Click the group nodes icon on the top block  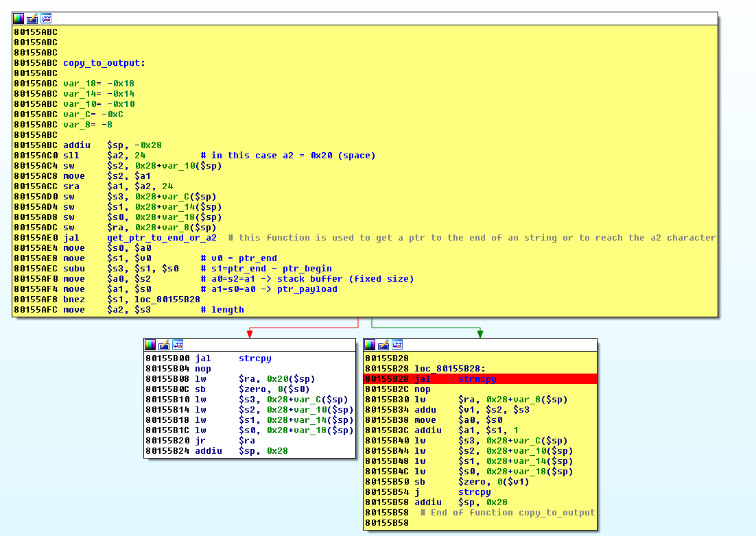pyautogui.click(x=45, y=19)
